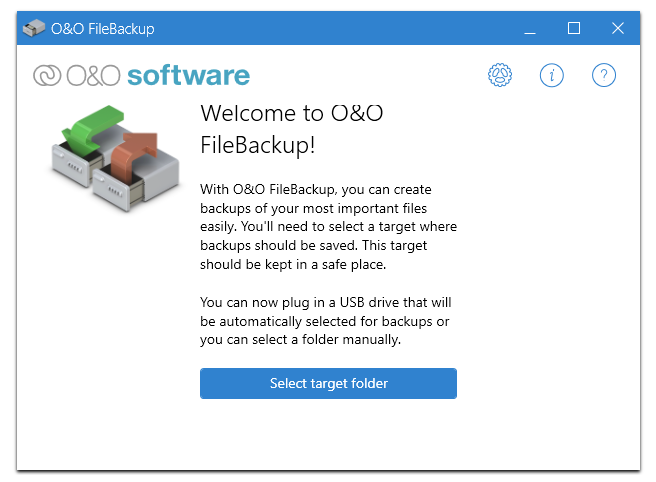656x482 pixels.
Task: Click the paragraph about plugging in a USB drive
Action: tap(328, 320)
